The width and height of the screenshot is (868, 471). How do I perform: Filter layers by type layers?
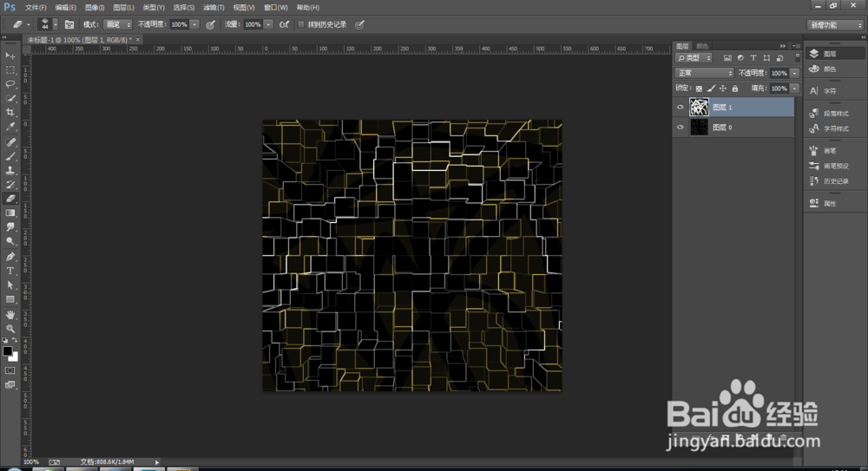tap(753, 57)
